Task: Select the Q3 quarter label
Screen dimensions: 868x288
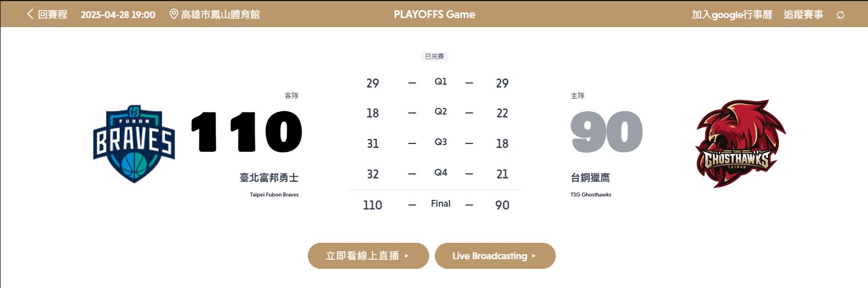Action: tap(440, 142)
